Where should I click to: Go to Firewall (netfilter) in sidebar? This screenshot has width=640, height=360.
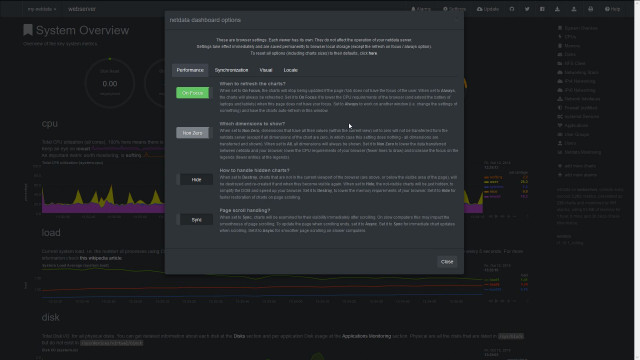(x=577, y=108)
